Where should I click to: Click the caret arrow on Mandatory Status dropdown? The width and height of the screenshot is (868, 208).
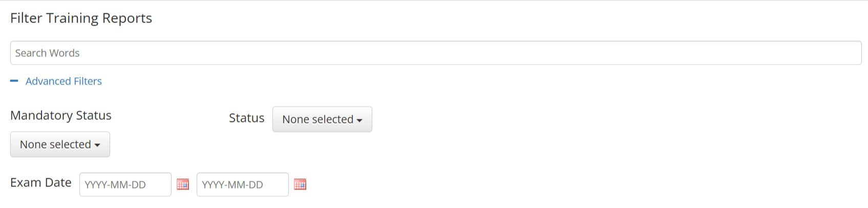click(97, 145)
